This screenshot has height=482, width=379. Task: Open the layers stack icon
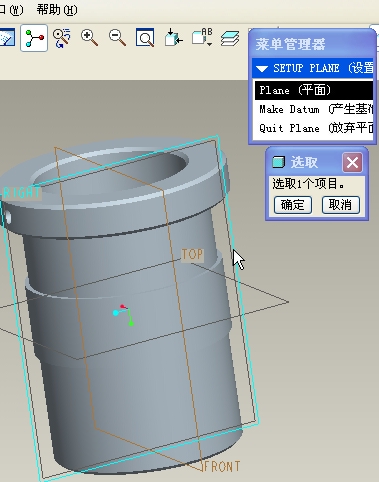(x=230, y=38)
